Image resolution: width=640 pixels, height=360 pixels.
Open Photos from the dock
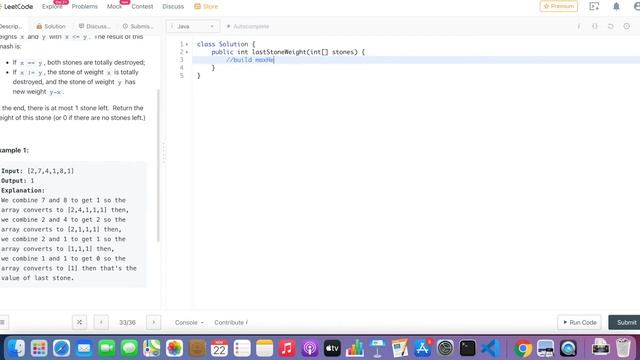tap(174, 349)
